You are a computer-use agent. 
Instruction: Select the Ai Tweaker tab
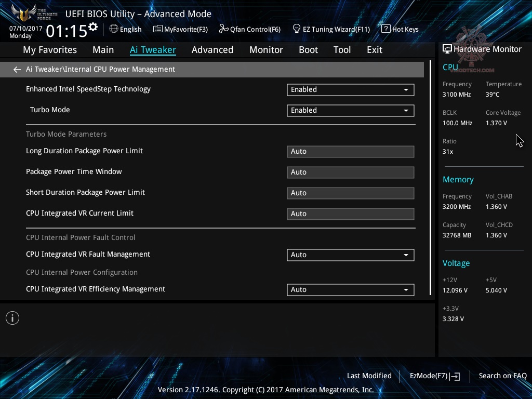pyautogui.click(x=153, y=50)
